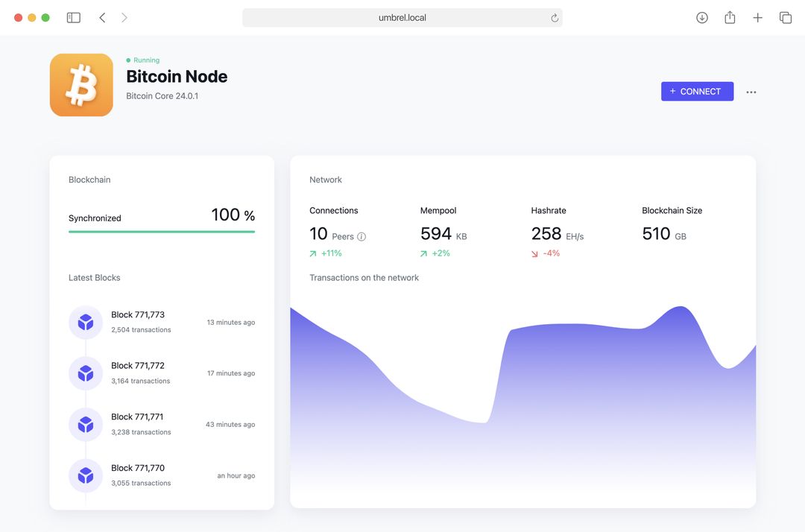Open the info tooltip next to Peers count
The height and width of the screenshot is (532, 805).
tap(361, 236)
